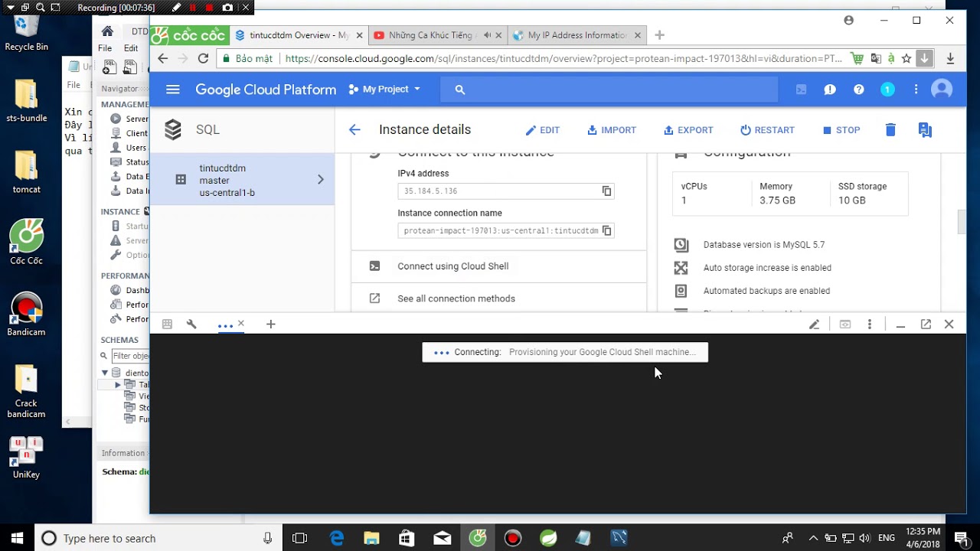Open a new browser tab
Screen dimensions: 980x551
point(659,35)
